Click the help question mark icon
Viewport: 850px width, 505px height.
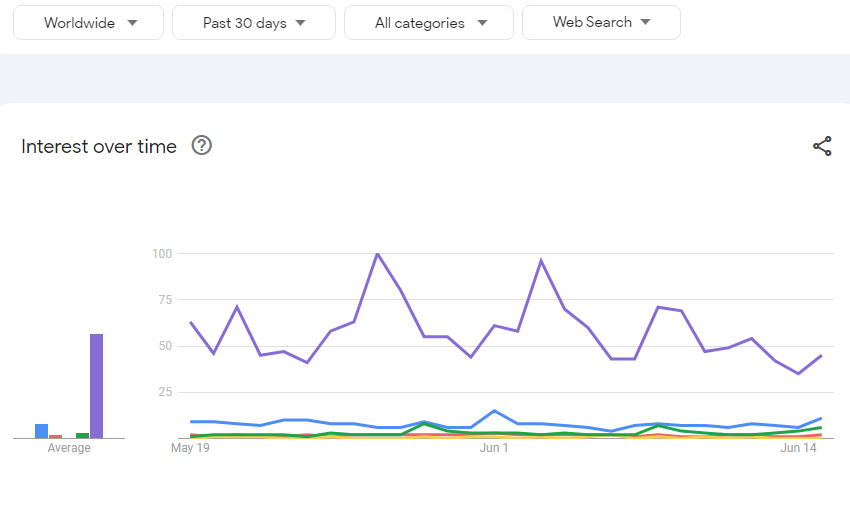[x=201, y=146]
